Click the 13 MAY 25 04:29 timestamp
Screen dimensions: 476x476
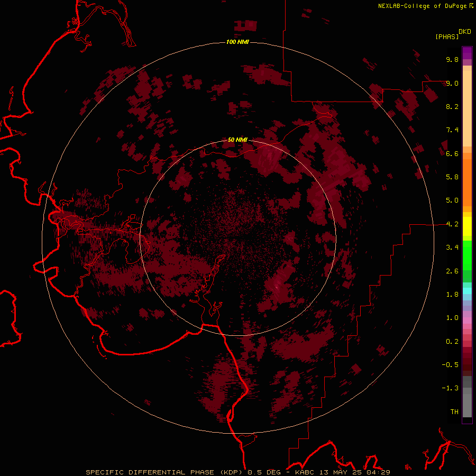click(354, 472)
